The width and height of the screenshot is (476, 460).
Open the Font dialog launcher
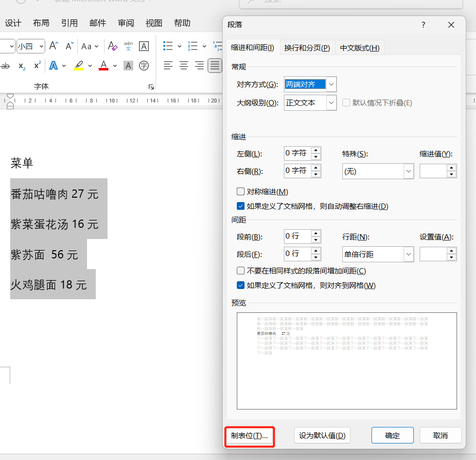coord(151,87)
